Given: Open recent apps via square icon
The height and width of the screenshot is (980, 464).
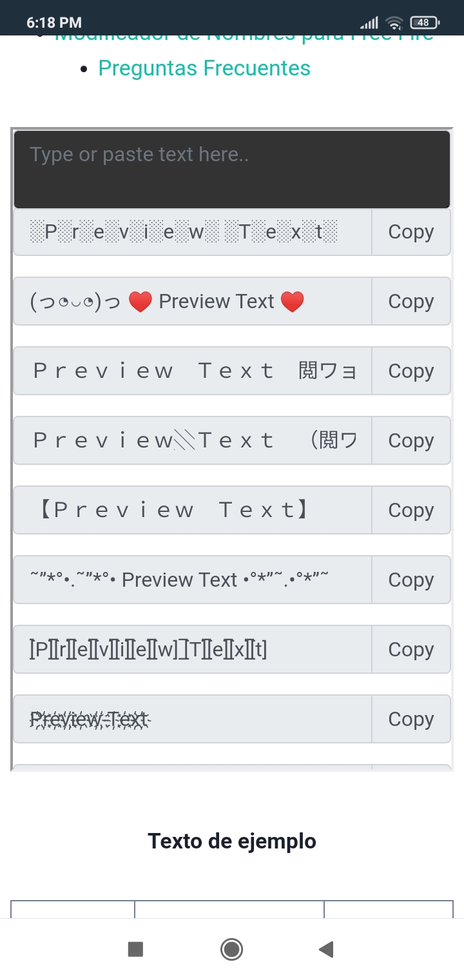Looking at the screenshot, I should (135, 949).
